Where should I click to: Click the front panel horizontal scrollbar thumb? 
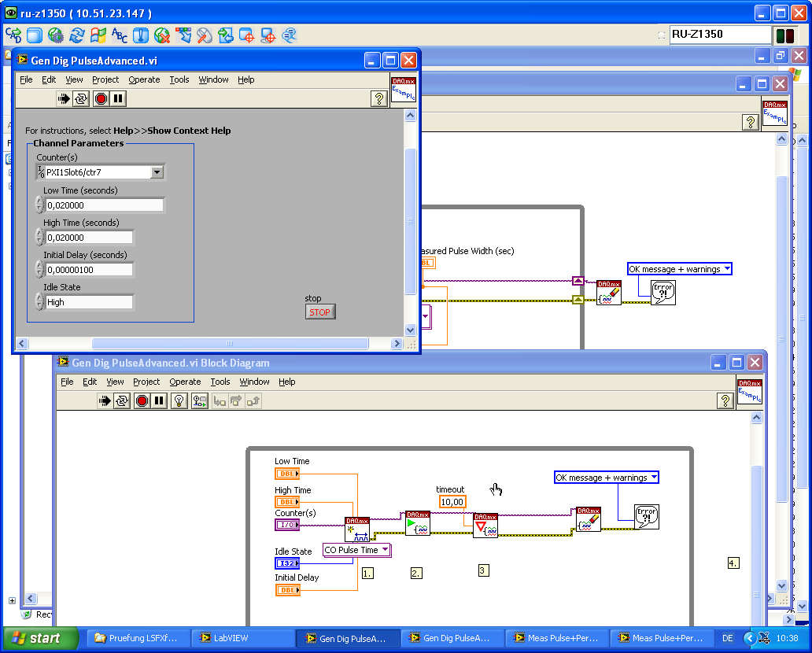click(x=230, y=343)
